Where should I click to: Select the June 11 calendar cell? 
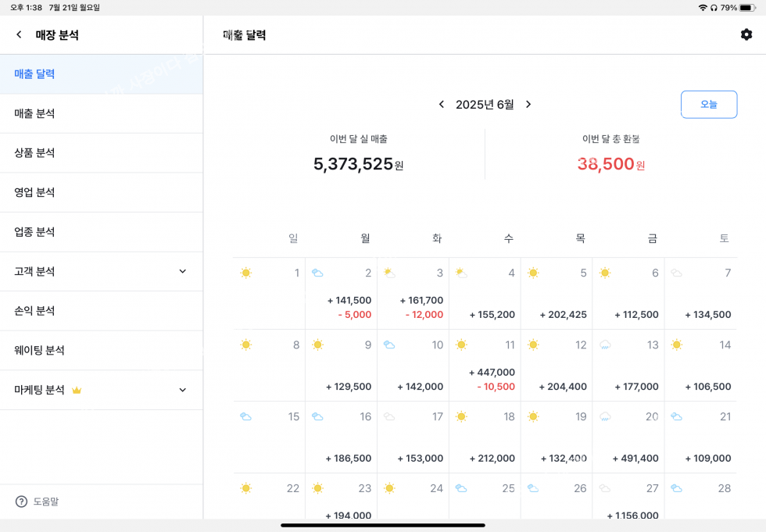[x=485, y=366]
